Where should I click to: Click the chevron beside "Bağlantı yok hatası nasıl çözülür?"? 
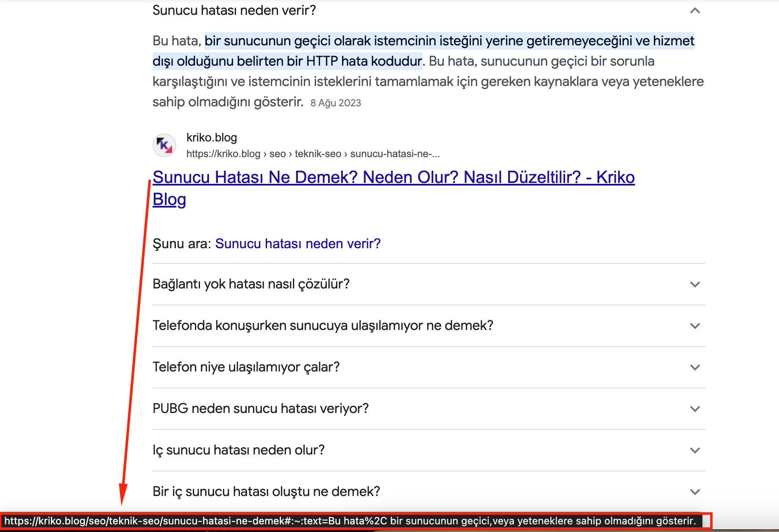tap(695, 284)
